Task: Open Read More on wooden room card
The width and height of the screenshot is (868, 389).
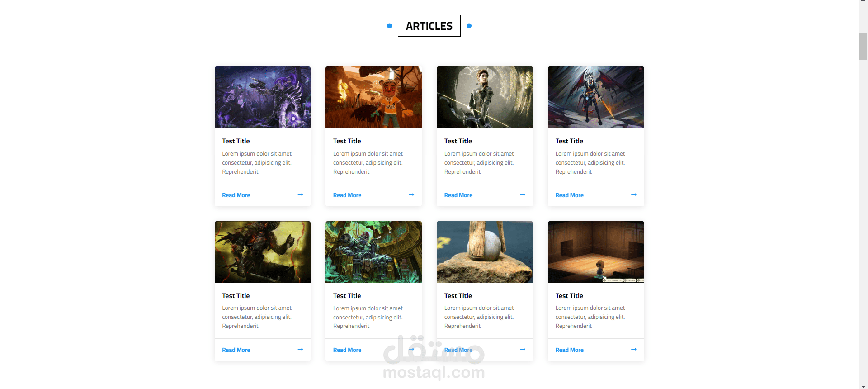Action: click(570, 350)
